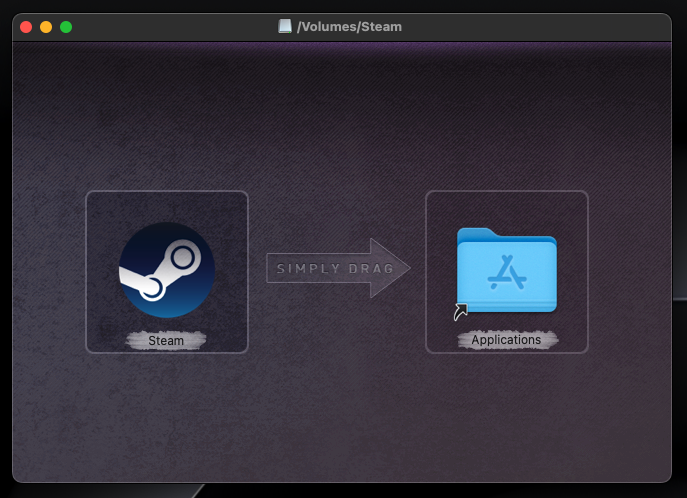Zoom the window with green button
This screenshot has height=498, width=687.
coord(66,27)
